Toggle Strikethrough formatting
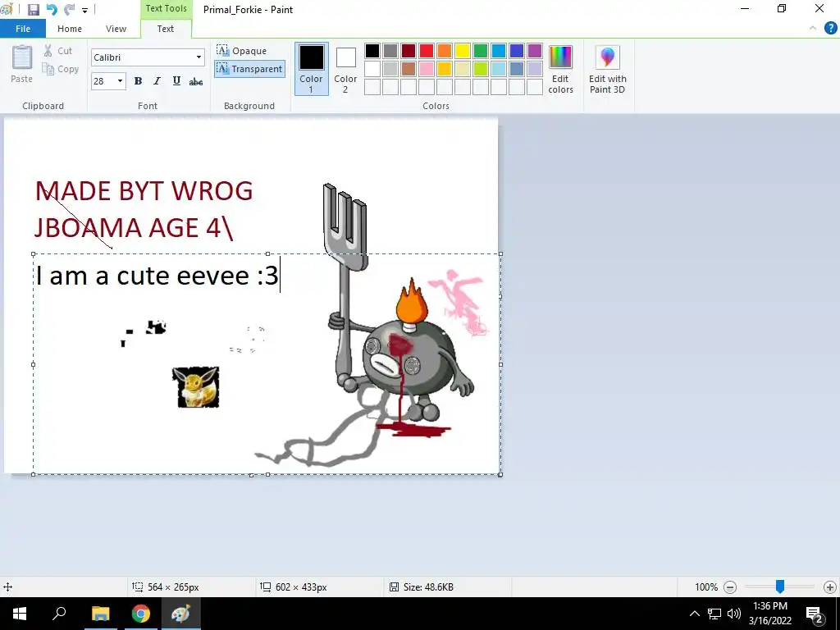The height and width of the screenshot is (630, 840). [196, 81]
